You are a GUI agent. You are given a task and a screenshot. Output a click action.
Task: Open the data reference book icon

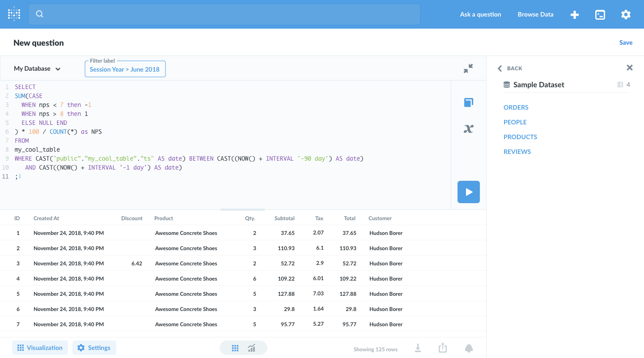tap(469, 102)
